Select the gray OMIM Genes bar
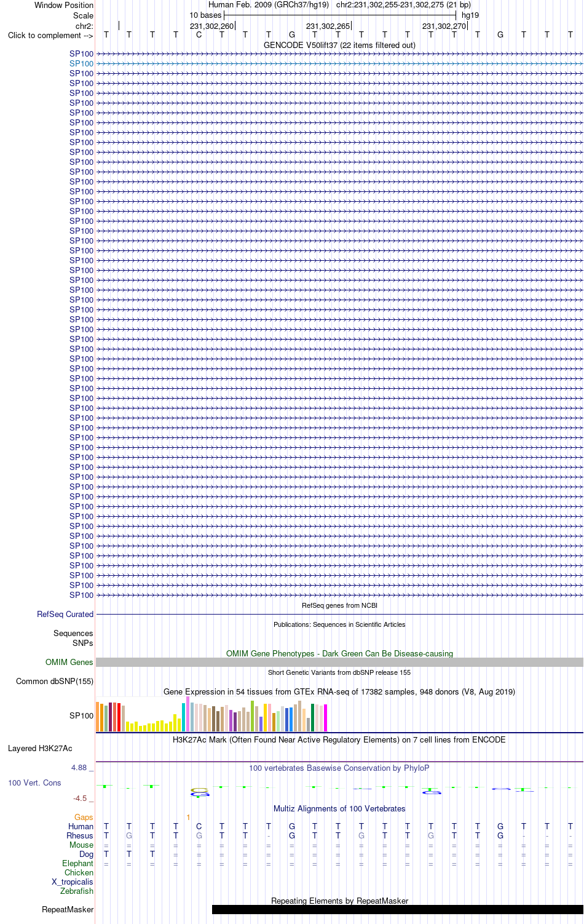 tap(339, 662)
